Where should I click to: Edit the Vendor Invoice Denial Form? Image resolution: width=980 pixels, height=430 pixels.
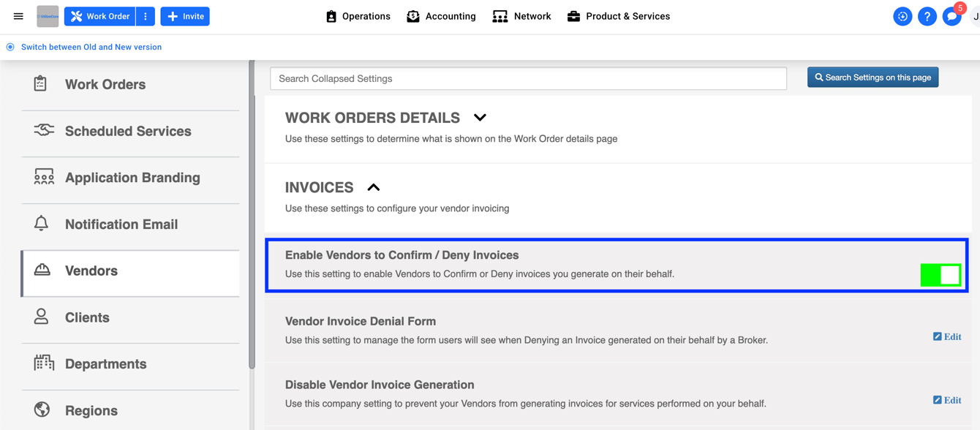[947, 336]
